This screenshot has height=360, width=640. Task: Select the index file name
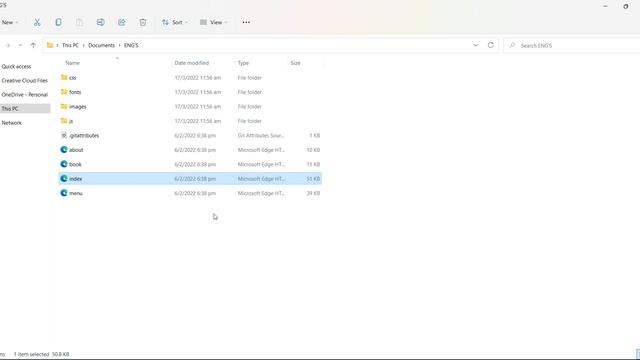click(x=76, y=179)
